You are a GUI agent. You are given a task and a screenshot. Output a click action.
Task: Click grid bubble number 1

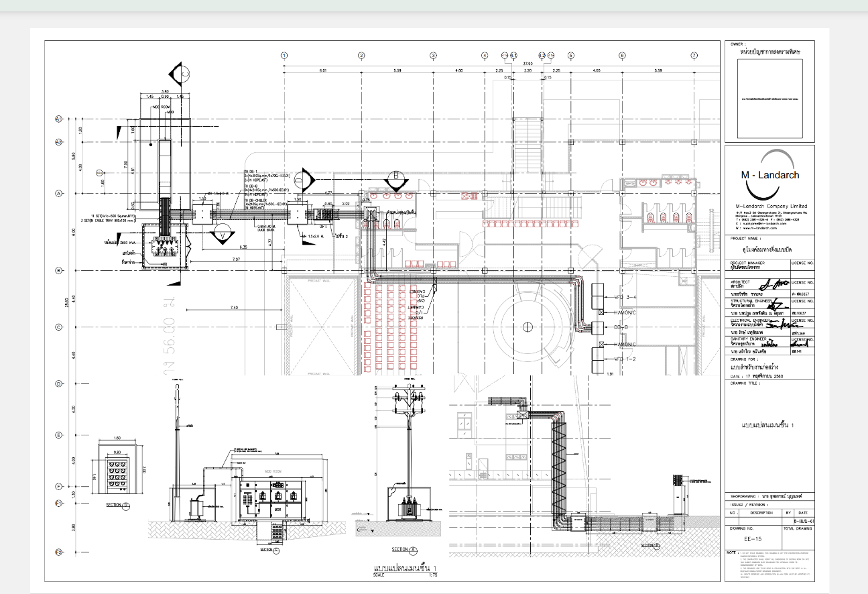[x=284, y=56]
